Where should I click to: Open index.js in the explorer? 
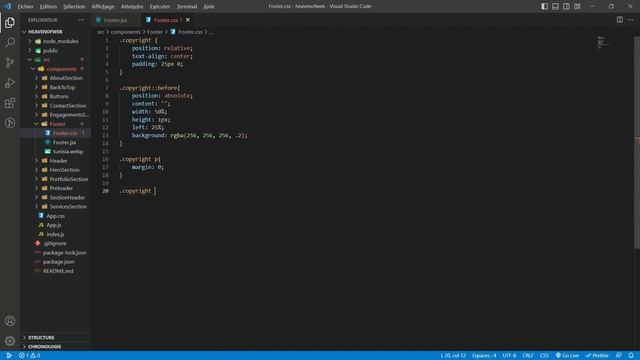click(x=56, y=234)
